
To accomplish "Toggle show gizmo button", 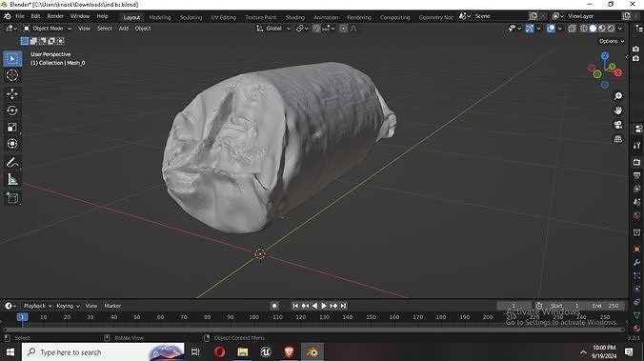I will coord(530,29).
